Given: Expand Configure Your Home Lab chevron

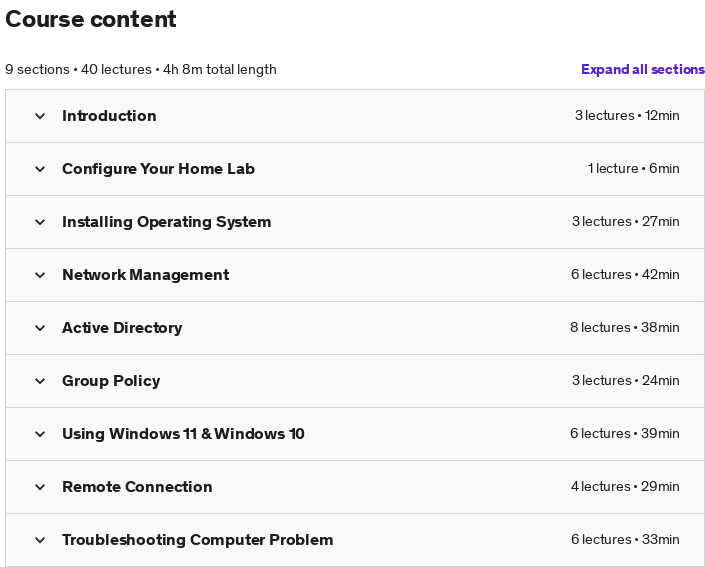Looking at the screenshot, I should pyautogui.click(x=40, y=169).
